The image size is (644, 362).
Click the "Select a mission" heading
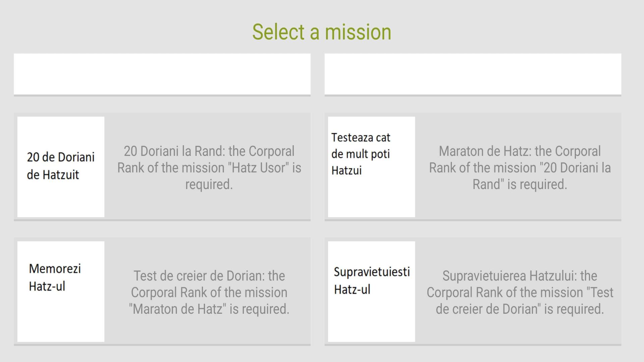322,32
